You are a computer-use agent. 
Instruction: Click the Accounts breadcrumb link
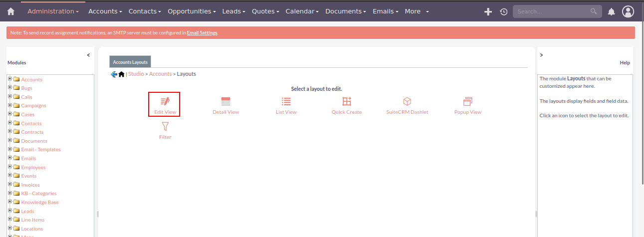click(160, 74)
